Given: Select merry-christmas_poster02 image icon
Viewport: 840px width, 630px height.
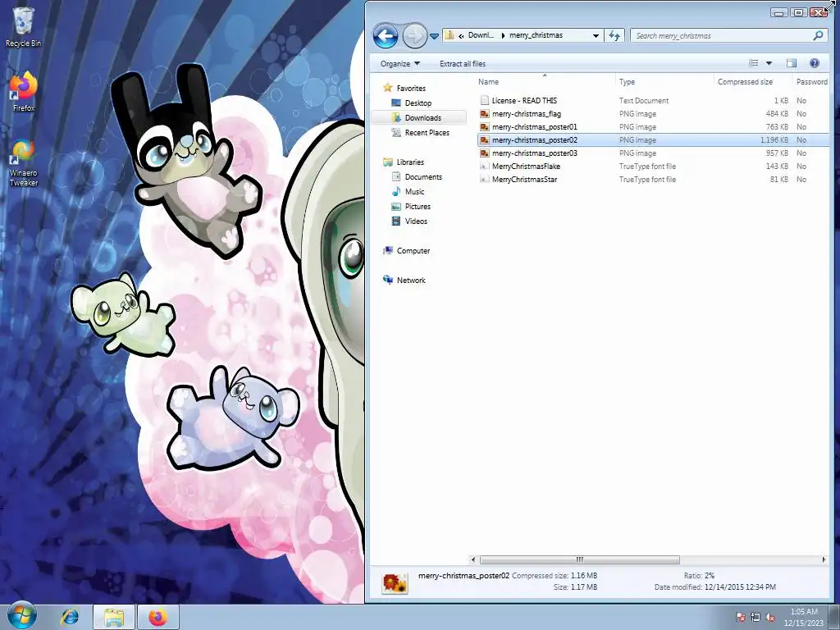Looking at the screenshot, I should (x=484, y=139).
